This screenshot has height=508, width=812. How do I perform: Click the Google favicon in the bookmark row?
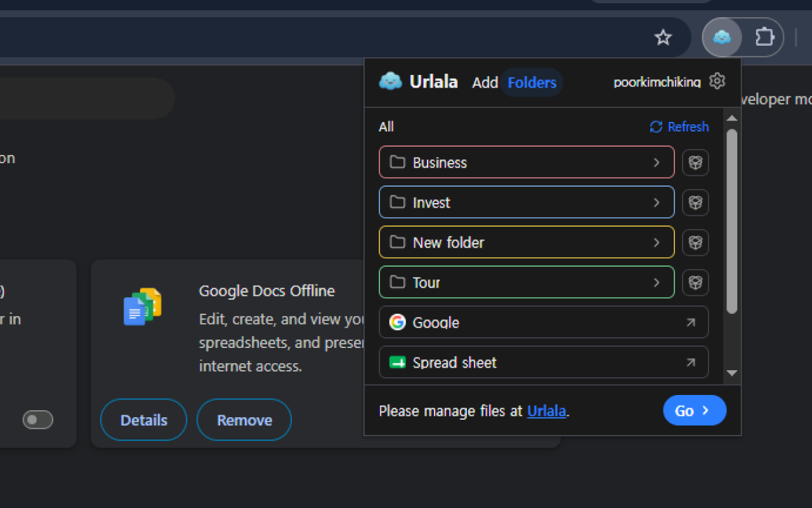(397, 323)
